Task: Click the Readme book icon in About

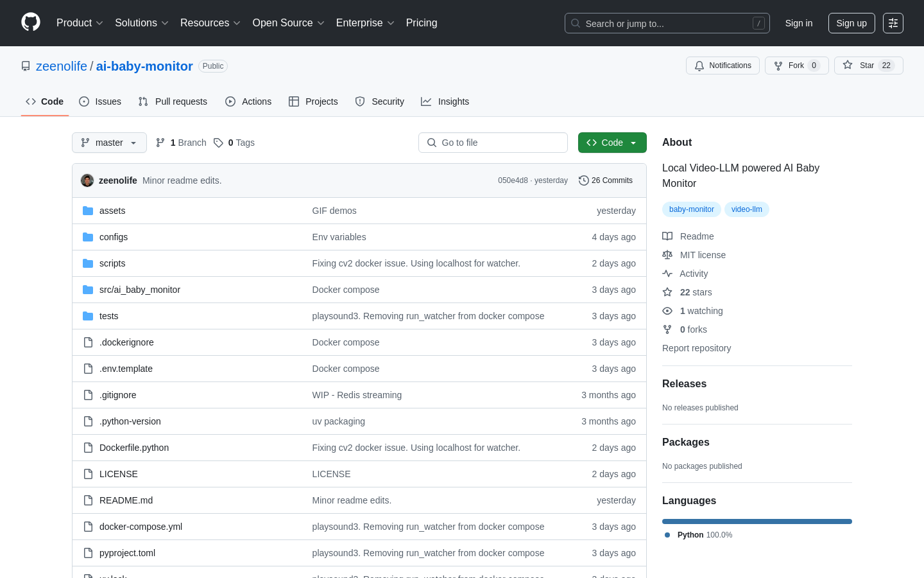Action: click(x=667, y=236)
